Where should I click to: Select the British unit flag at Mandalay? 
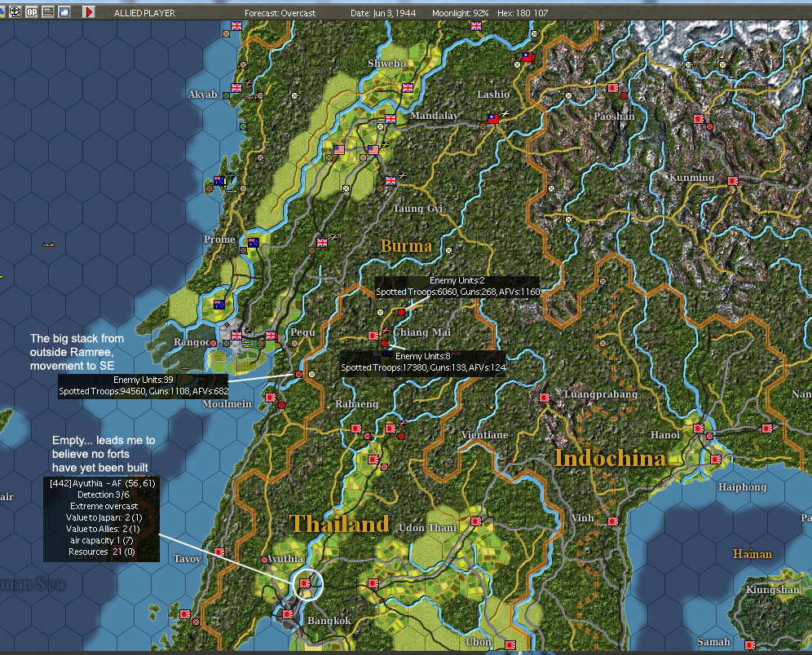point(391,118)
